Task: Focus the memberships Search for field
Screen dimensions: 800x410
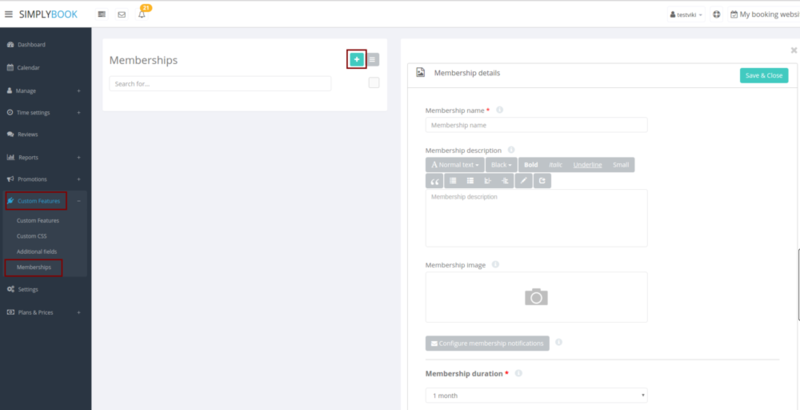Action: pyautogui.click(x=220, y=84)
